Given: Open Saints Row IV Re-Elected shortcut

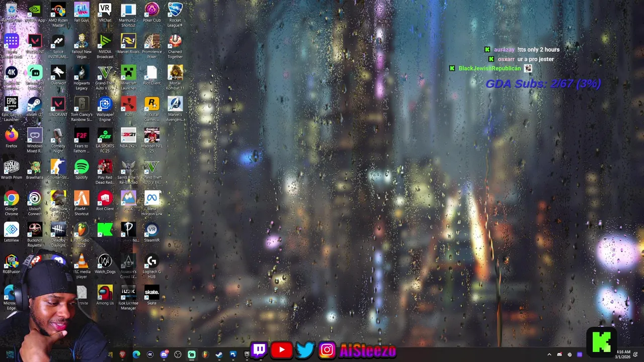Looking at the screenshot, I should point(128,172).
